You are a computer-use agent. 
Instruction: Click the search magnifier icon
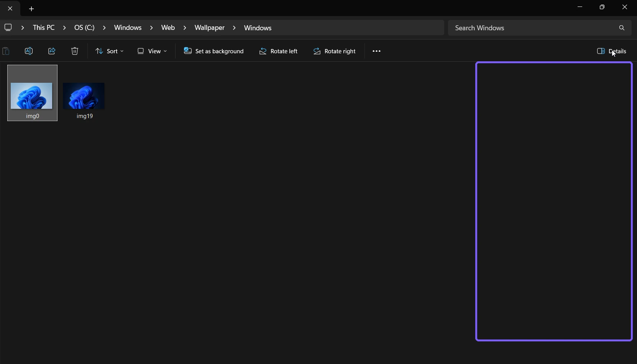(622, 28)
